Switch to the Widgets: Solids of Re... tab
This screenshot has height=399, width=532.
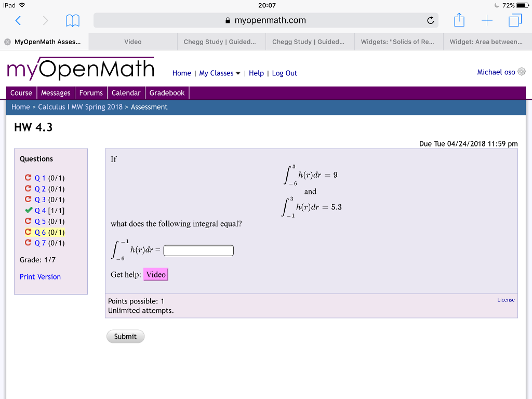click(398, 42)
